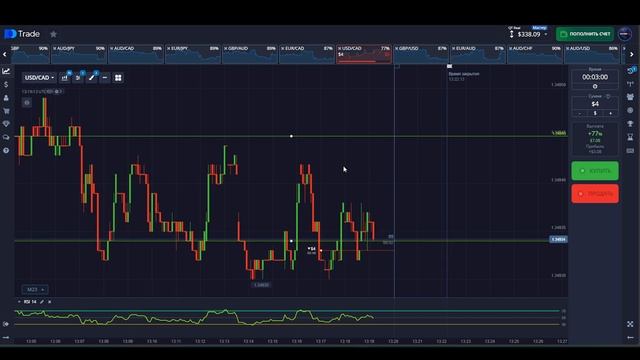Screen dimensions: 640x360
Task: Open the help question mark icon
Action: pyautogui.click(x=6, y=151)
